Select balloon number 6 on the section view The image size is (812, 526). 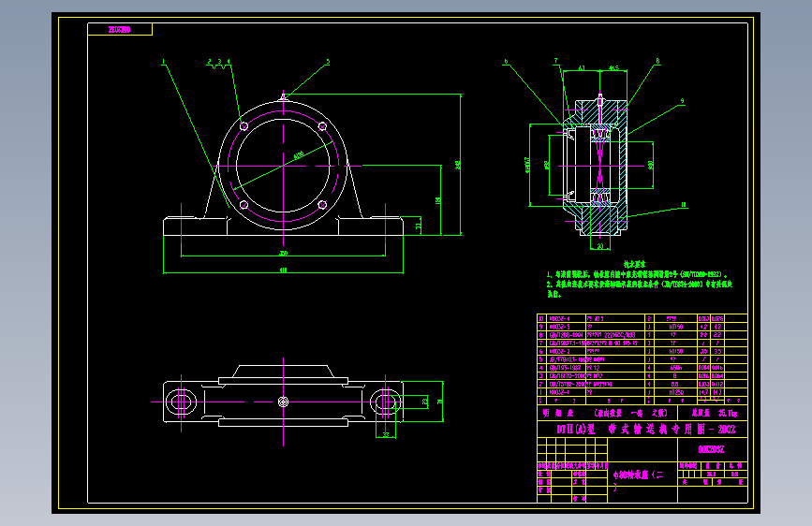coord(506,62)
